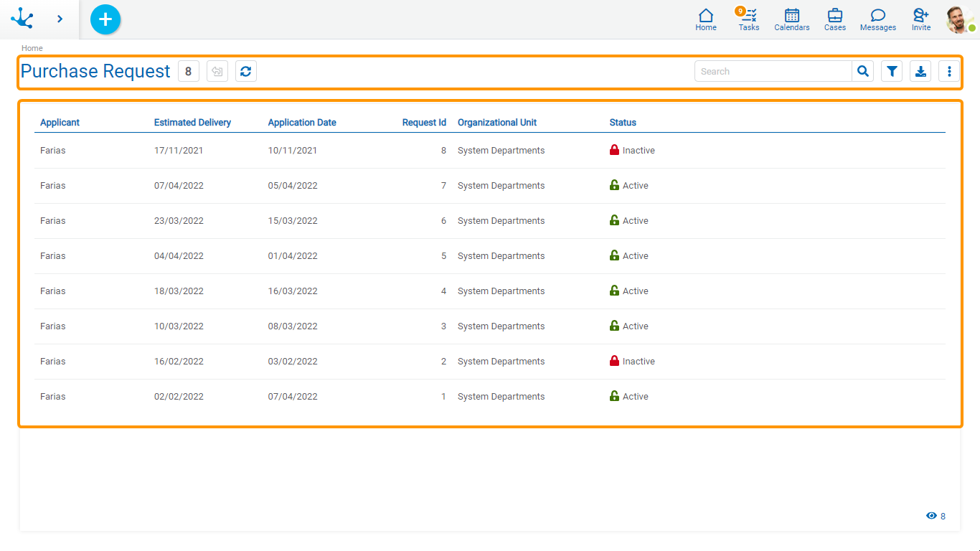Click the green unlock icon on request 4

coord(614,291)
